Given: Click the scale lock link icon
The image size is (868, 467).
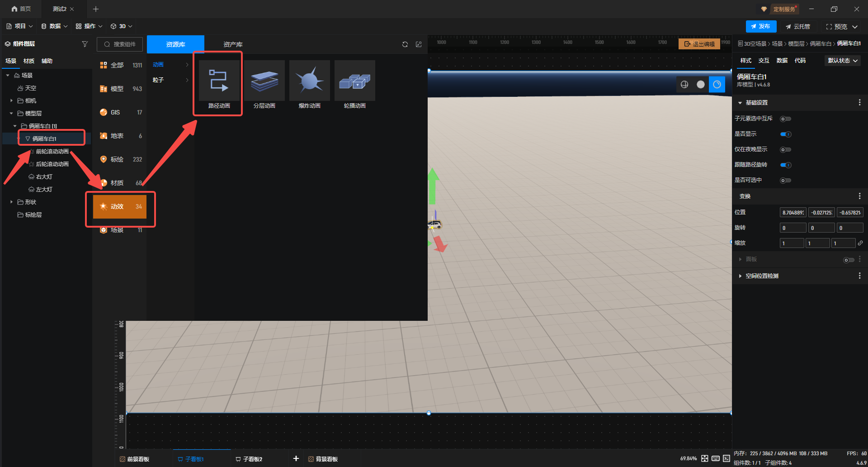Looking at the screenshot, I should pos(860,243).
